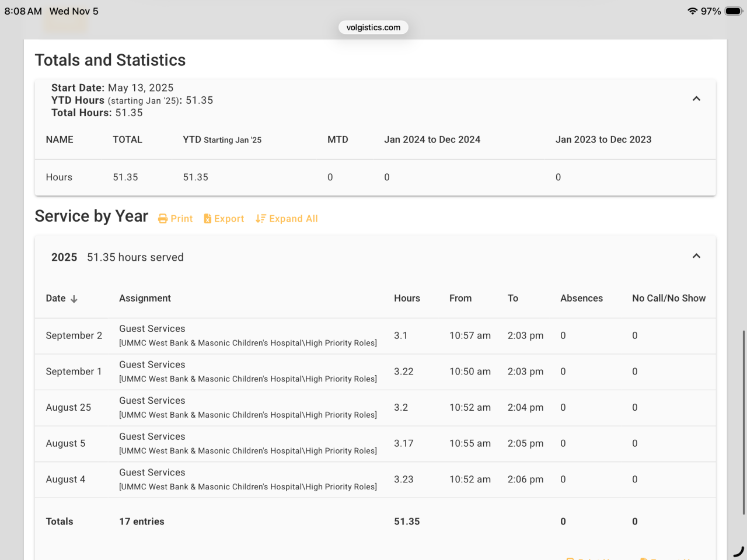Click the Print icon beside Service by Year

tap(163, 219)
